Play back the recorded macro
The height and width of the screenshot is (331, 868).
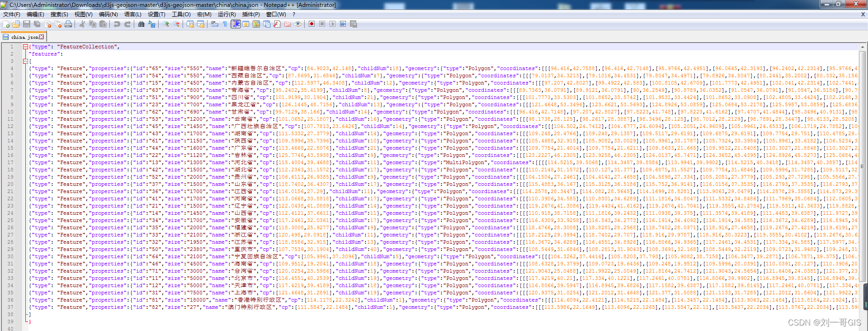point(333,24)
